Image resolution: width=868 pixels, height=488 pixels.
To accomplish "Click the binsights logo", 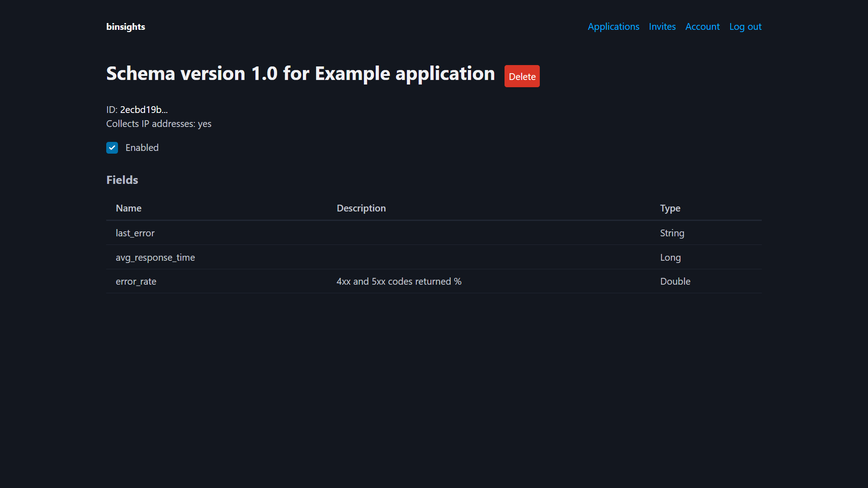I will click(x=125, y=27).
